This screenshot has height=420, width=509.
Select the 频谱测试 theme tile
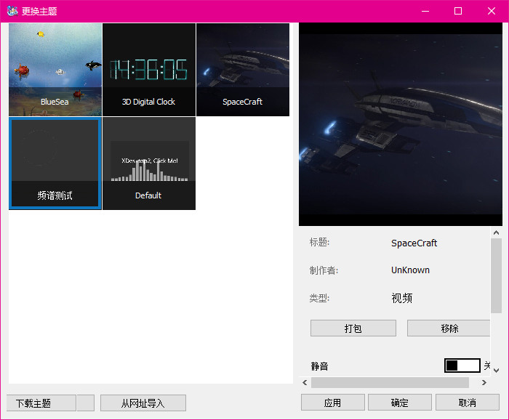55,163
